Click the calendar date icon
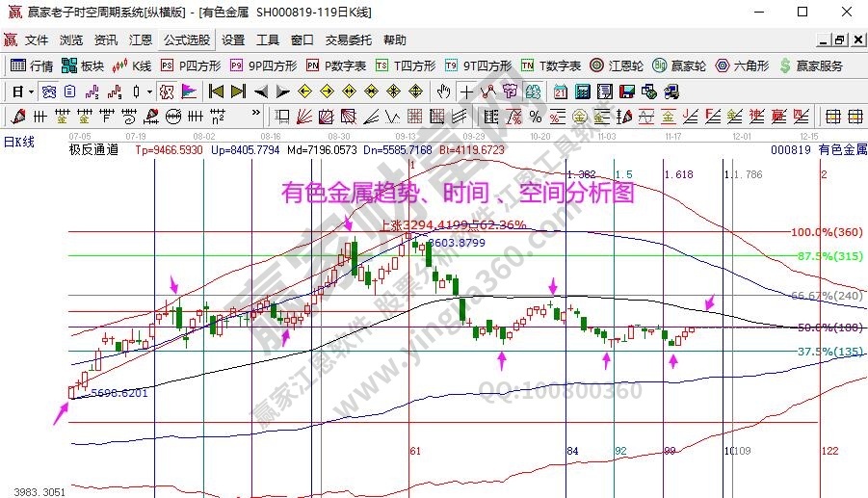The image size is (868, 498). point(560,92)
